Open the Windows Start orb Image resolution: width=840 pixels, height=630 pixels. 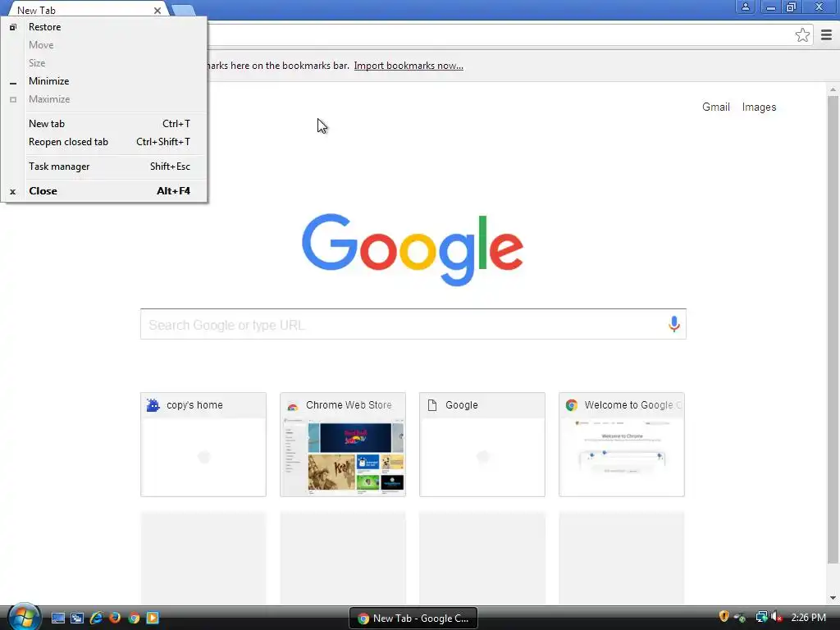pos(24,617)
